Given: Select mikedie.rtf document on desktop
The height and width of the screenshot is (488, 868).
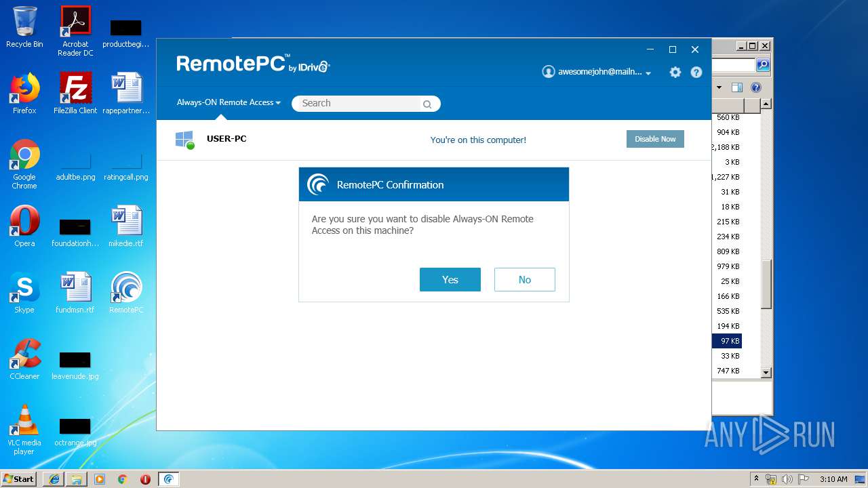Looking at the screenshot, I should pos(126,226).
